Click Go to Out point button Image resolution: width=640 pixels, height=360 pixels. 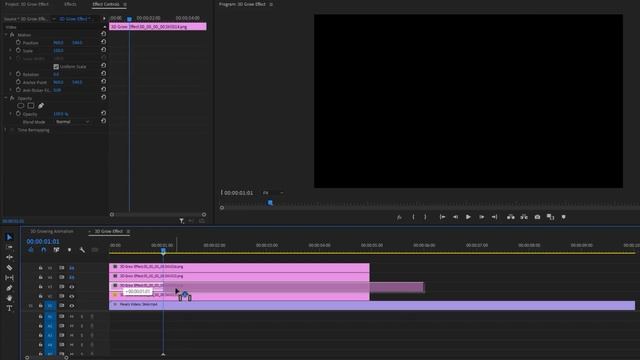pyautogui.click(x=494, y=217)
